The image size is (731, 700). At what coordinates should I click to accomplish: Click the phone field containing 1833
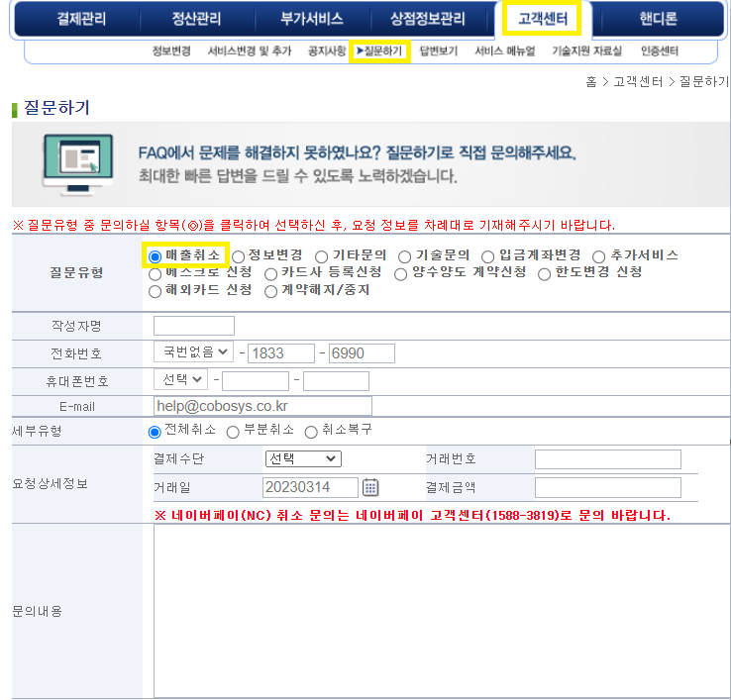(x=281, y=353)
